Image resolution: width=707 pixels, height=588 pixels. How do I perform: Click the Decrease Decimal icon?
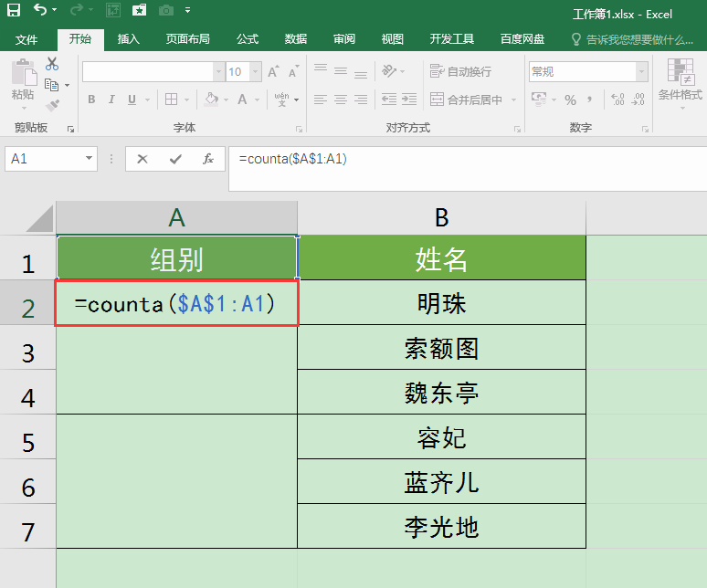(x=638, y=100)
